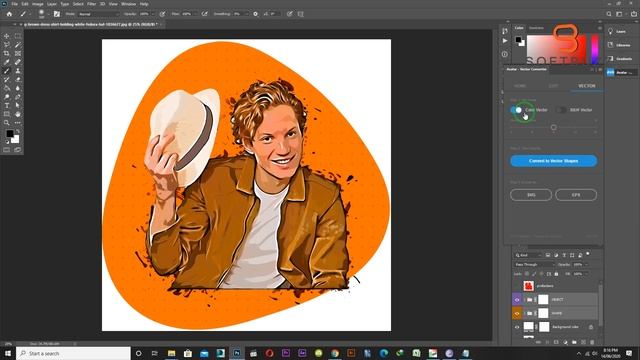Screen dimensions: 640x360
Task: Select the Zoom magnifier tool
Action: [x=7, y=122]
